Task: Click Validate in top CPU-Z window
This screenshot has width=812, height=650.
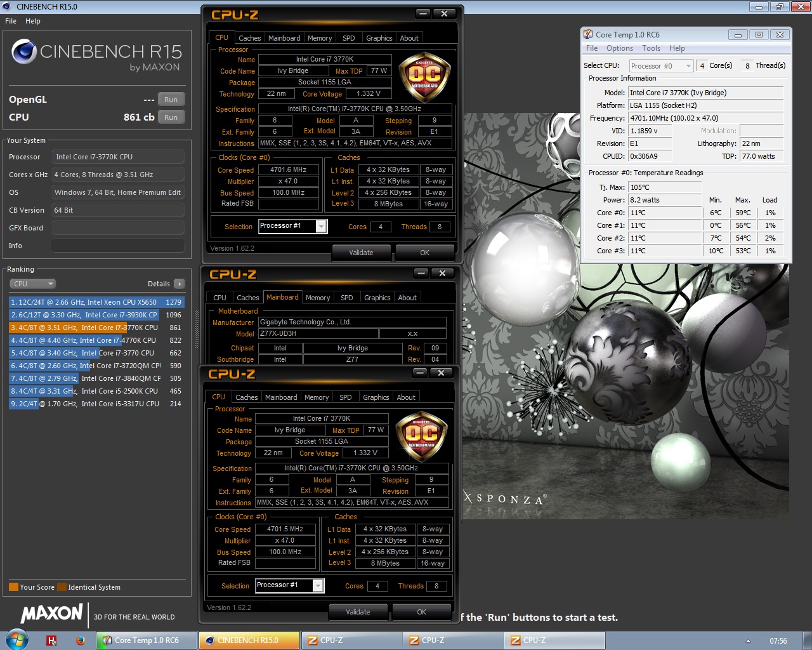Action: [x=361, y=253]
